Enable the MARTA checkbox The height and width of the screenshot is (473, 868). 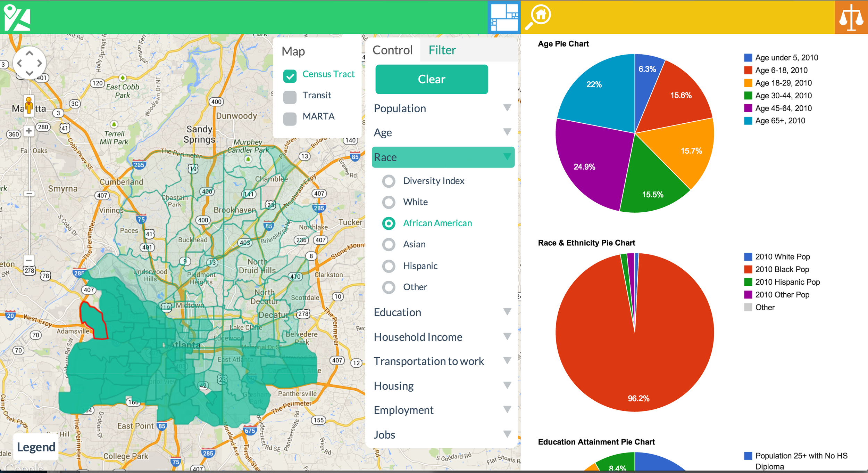point(290,118)
